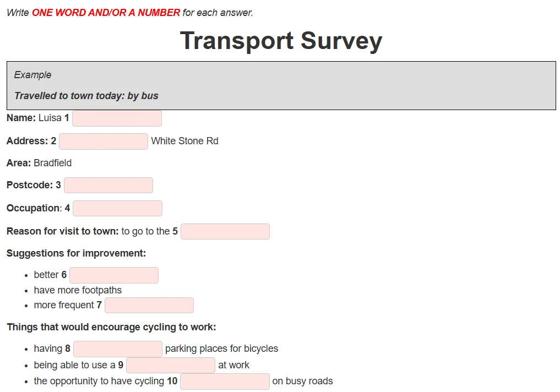
Task: Select the 'Travelled to town today: by bus' text
Action: (86, 95)
